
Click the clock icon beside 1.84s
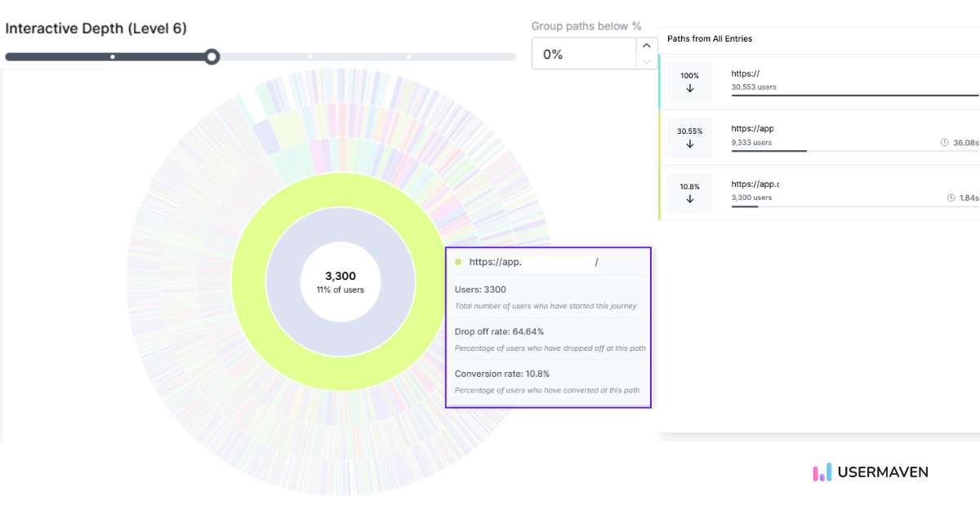coord(951,197)
